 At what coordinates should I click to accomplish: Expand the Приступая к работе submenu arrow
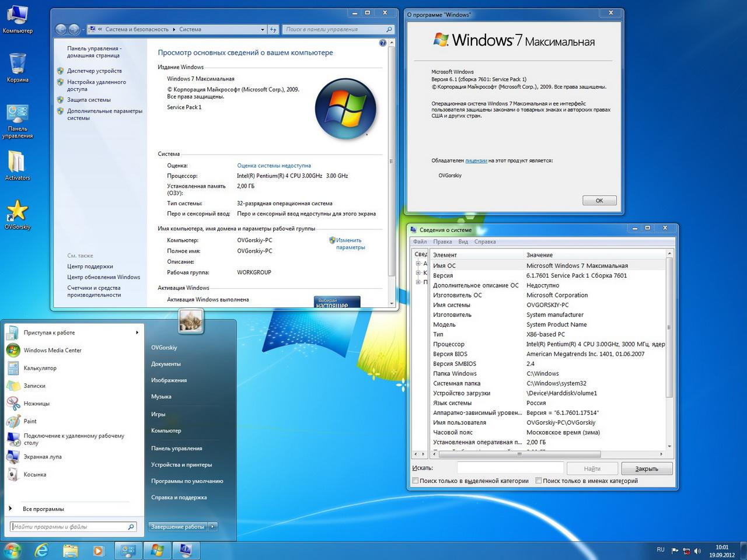[x=137, y=332]
